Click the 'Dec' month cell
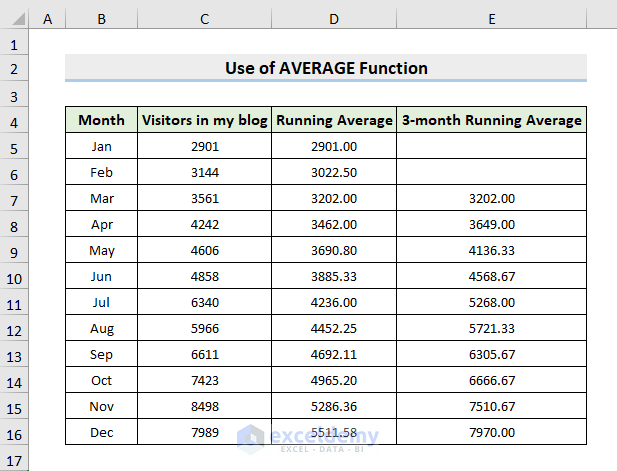 [102, 432]
